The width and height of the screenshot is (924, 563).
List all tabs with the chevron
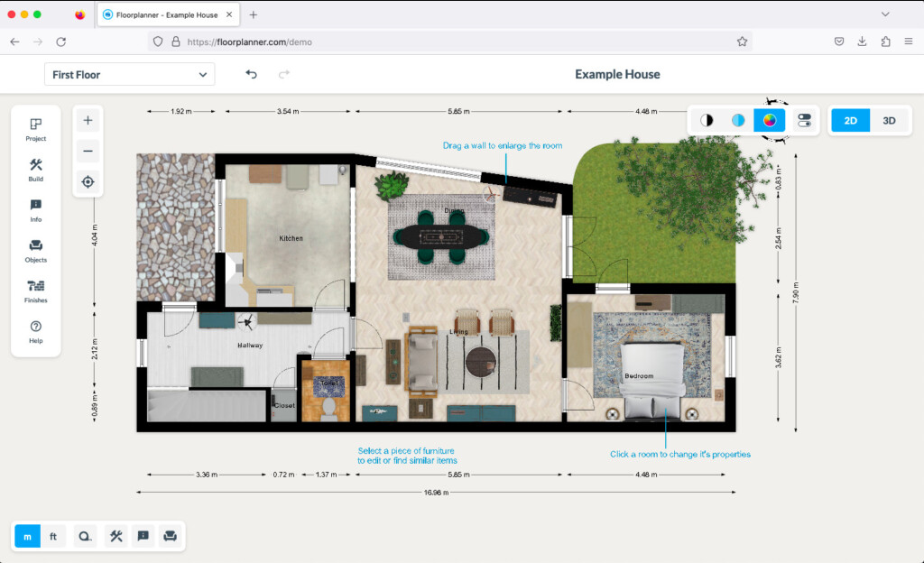(x=885, y=14)
